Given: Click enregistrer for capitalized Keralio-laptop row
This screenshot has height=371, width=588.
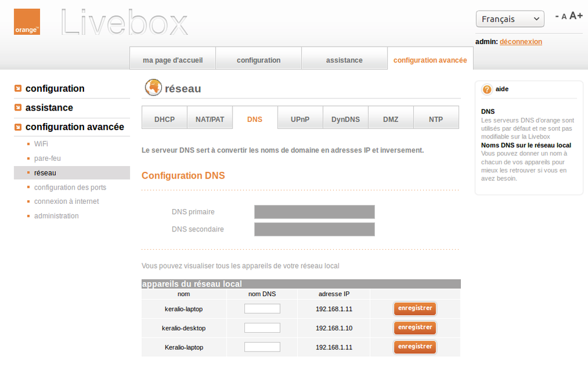Looking at the screenshot, I should click(x=415, y=347).
